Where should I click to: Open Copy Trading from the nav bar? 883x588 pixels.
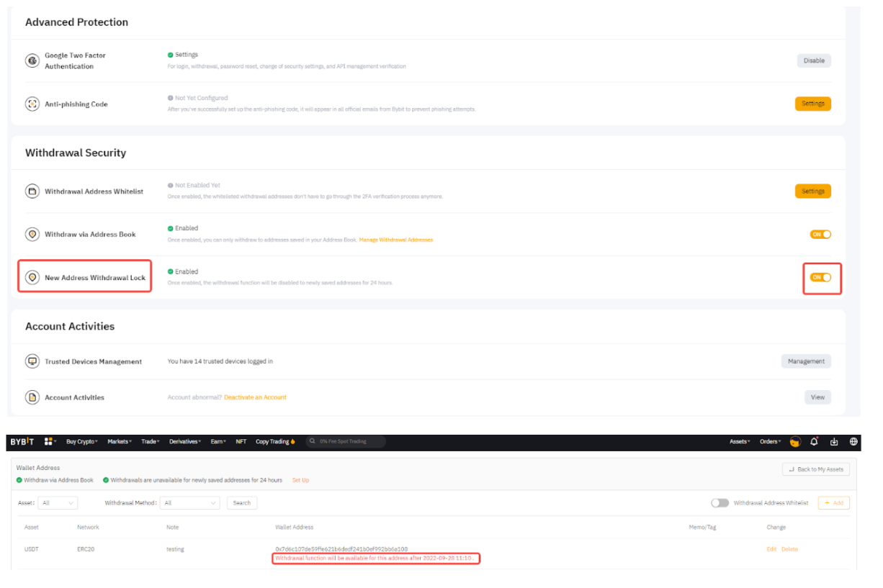click(x=275, y=442)
